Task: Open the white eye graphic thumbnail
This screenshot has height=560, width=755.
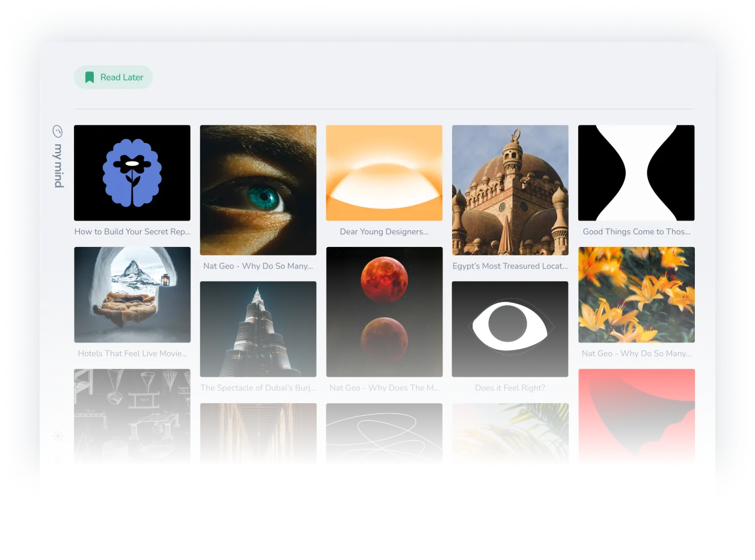Action: tap(510, 329)
